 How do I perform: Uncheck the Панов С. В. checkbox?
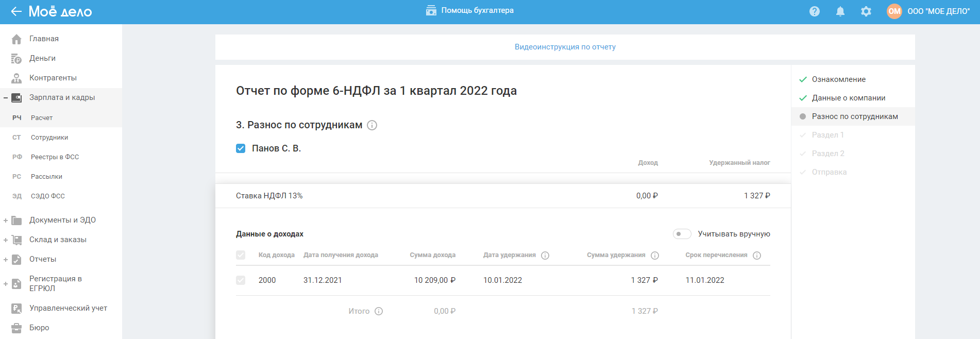[x=241, y=148]
